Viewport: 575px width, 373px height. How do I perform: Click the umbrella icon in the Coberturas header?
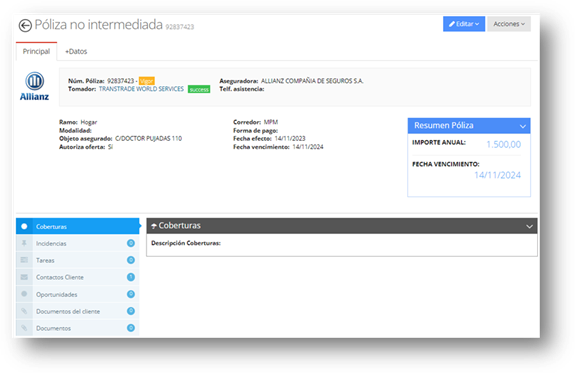click(154, 226)
